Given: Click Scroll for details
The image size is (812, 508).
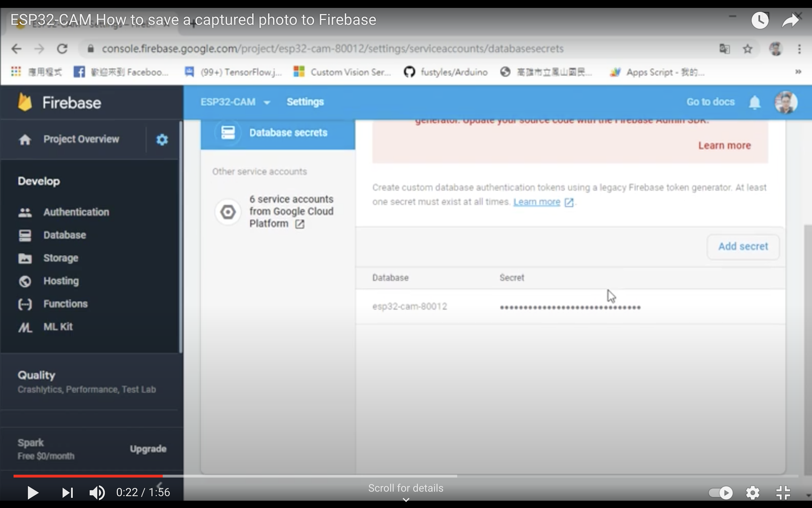Looking at the screenshot, I should pyautogui.click(x=406, y=488).
